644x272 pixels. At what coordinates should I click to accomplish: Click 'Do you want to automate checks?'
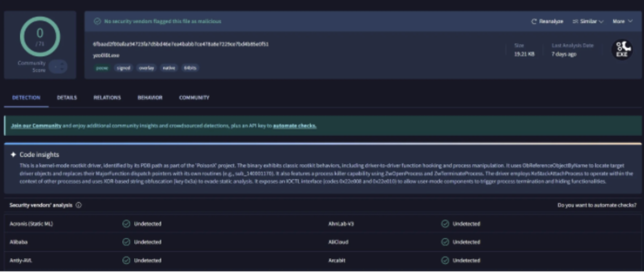pyautogui.click(x=597, y=205)
